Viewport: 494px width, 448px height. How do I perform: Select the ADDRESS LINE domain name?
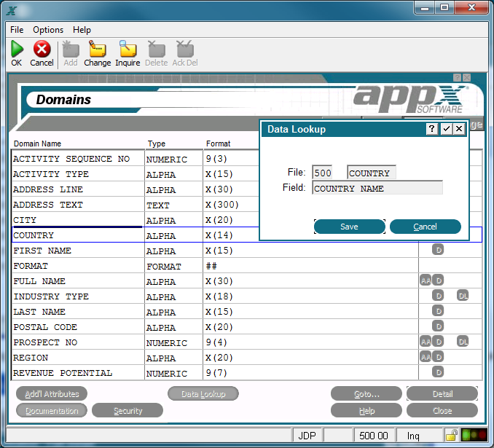(x=48, y=189)
